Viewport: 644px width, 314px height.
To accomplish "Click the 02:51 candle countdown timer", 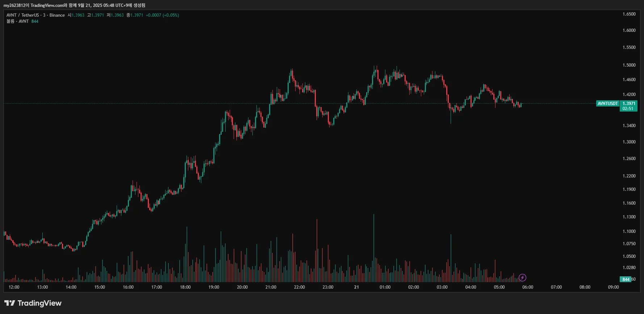I will (628, 109).
